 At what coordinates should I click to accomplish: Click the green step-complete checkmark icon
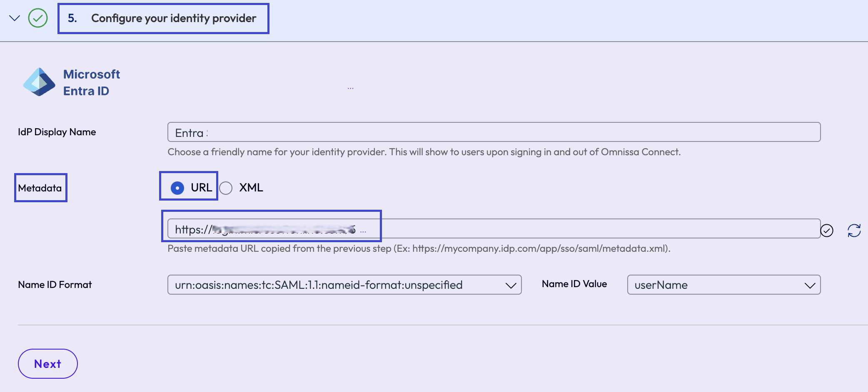pos(38,18)
